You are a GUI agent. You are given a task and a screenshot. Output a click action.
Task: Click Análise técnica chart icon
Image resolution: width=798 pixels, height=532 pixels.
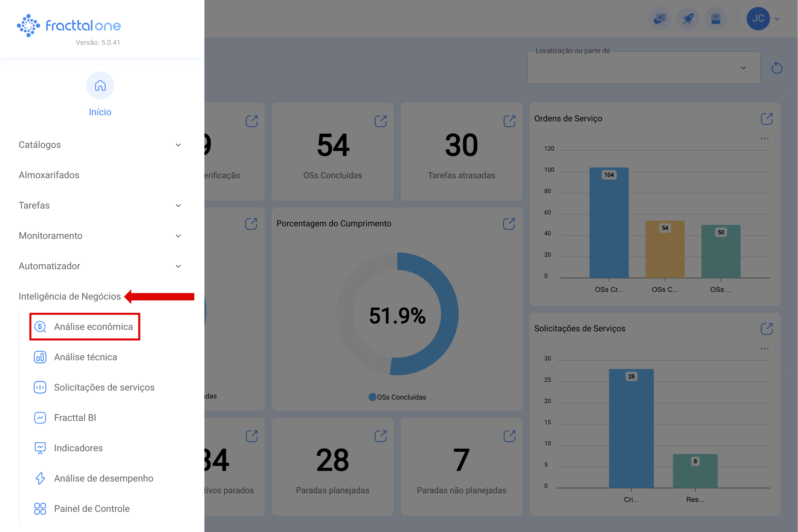(40, 357)
